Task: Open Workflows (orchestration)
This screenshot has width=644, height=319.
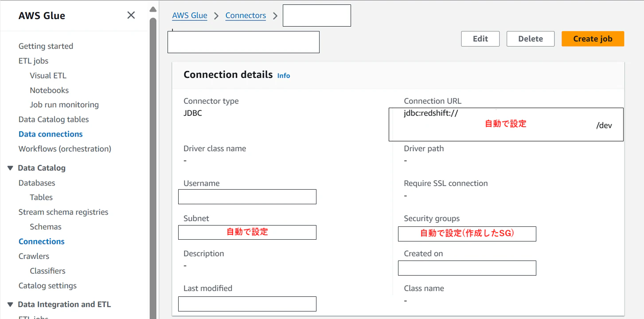Action: click(x=65, y=148)
